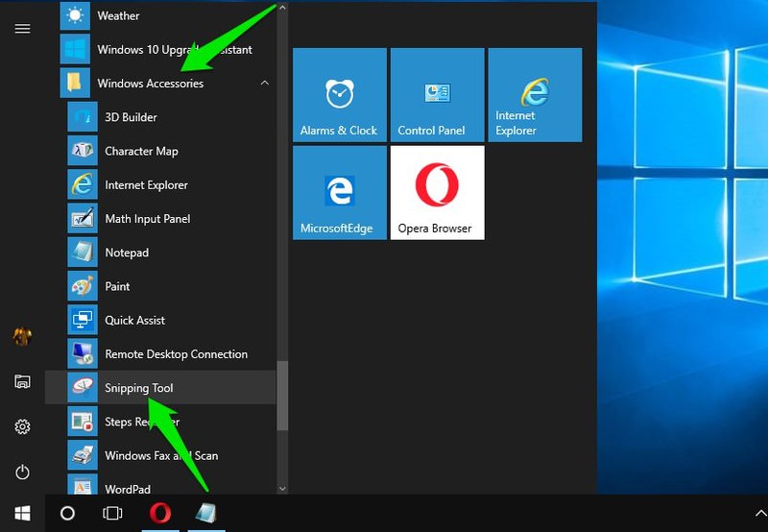Switch to Opera on the taskbar
This screenshot has height=532, width=768.
point(160,514)
